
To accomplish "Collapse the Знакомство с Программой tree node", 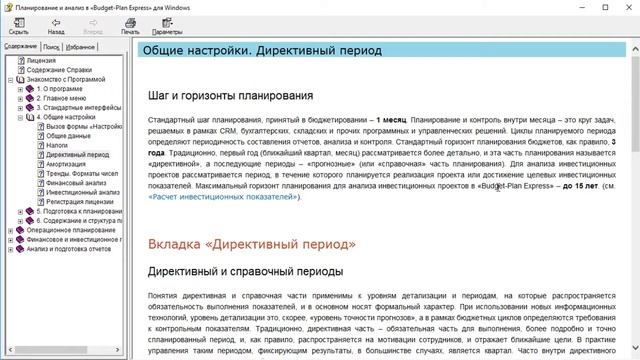I will pos(11,80).
